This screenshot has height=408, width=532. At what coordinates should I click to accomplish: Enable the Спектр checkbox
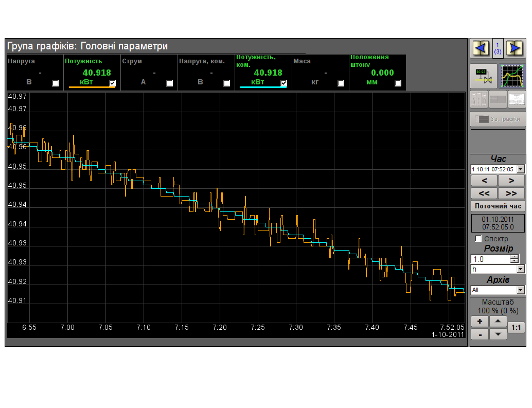pos(478,239)
